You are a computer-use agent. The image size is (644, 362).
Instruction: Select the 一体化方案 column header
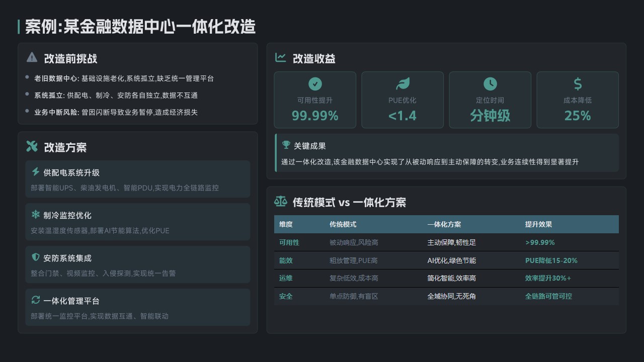(444, 224)
